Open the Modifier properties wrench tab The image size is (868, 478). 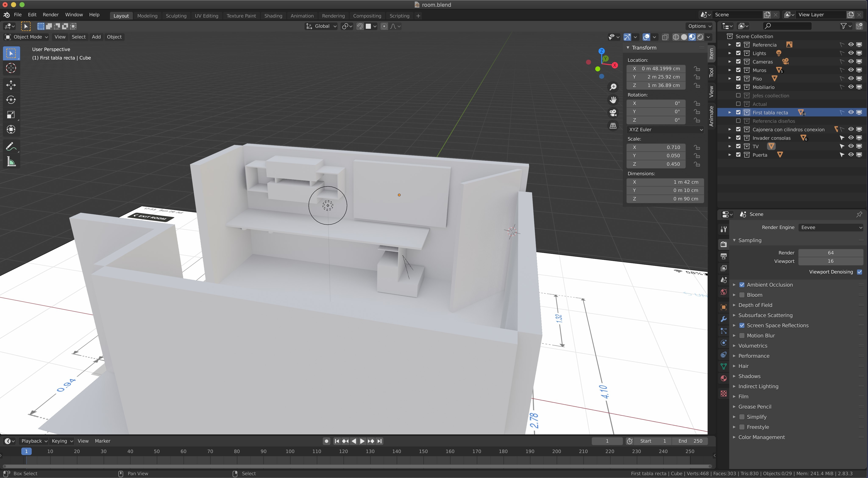(x=723, y=319)
